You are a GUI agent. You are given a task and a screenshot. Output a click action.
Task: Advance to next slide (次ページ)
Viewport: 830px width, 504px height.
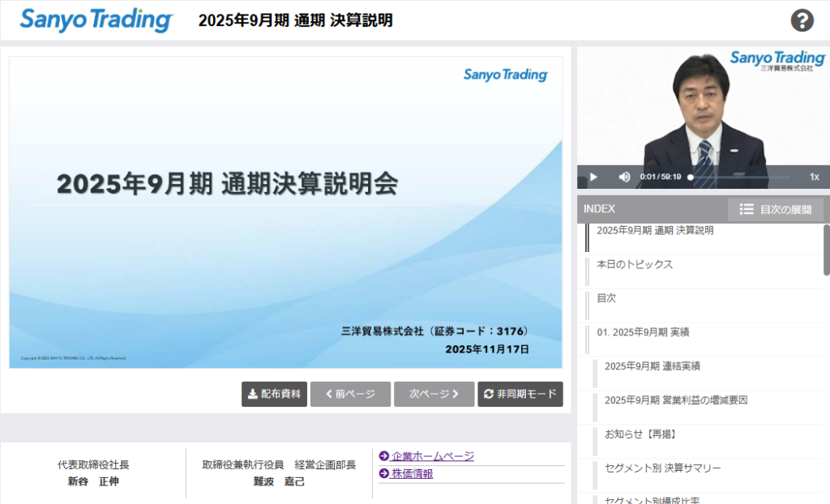434,394
